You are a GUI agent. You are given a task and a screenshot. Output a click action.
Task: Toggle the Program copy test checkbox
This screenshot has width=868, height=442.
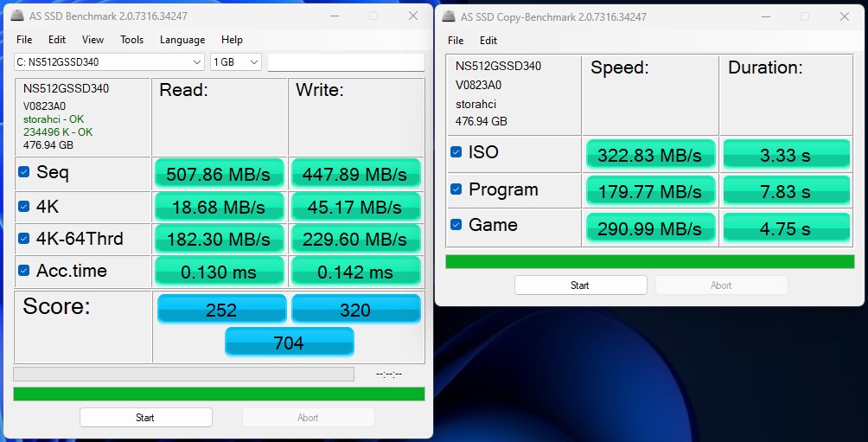point(456,189)
